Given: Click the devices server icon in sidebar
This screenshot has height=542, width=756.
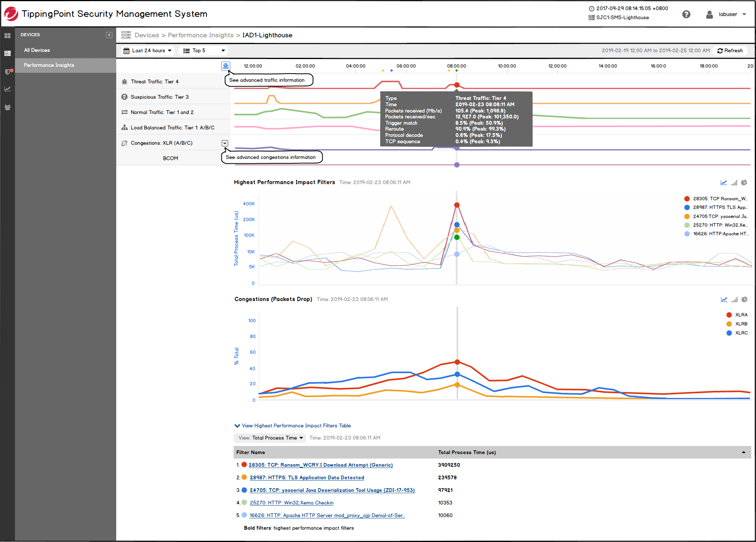Looking at the screenshot, I should click(x=7, y=53).
